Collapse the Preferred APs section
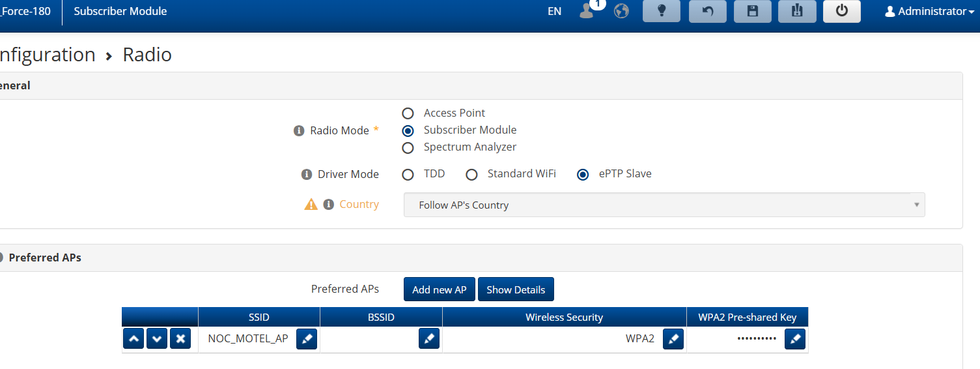The width and height of the screenshot is (980, 369). [2, 258]
